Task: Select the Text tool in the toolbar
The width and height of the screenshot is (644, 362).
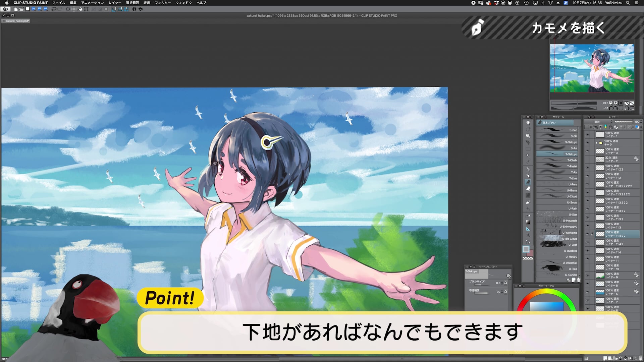Action: 528,234
